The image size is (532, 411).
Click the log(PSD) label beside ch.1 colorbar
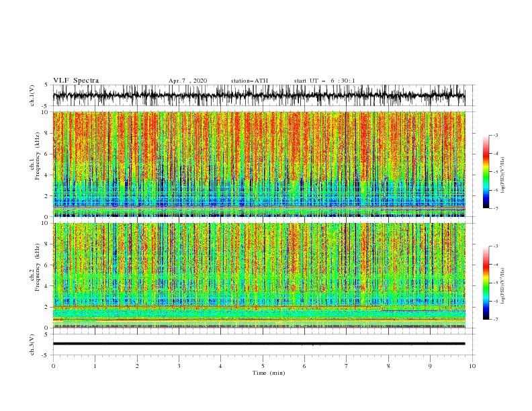[502, 175]
